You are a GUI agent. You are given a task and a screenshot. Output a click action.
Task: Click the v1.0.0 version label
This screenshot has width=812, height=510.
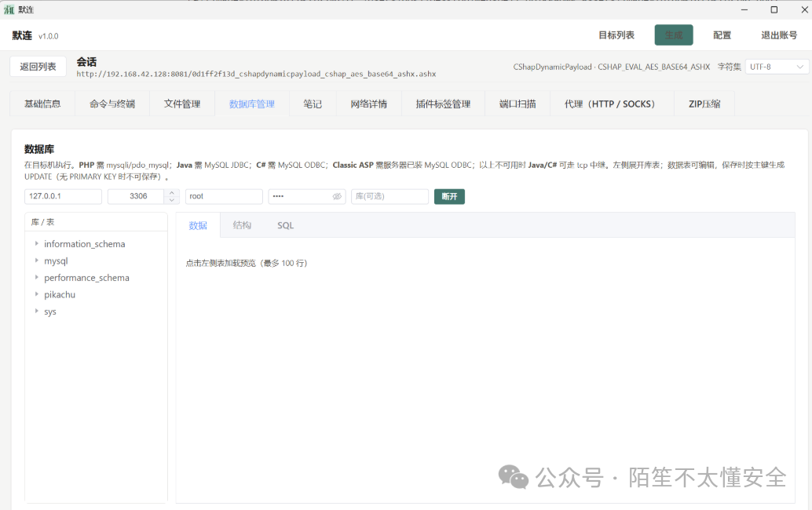48,36
